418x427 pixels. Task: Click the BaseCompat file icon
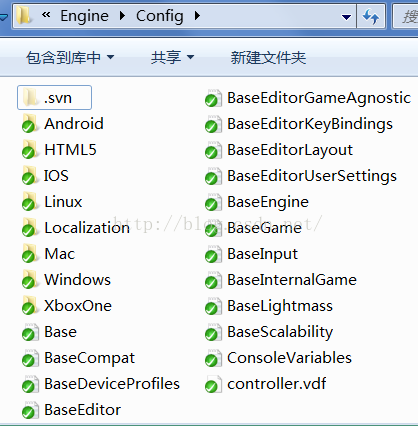[x=30, y=358]
